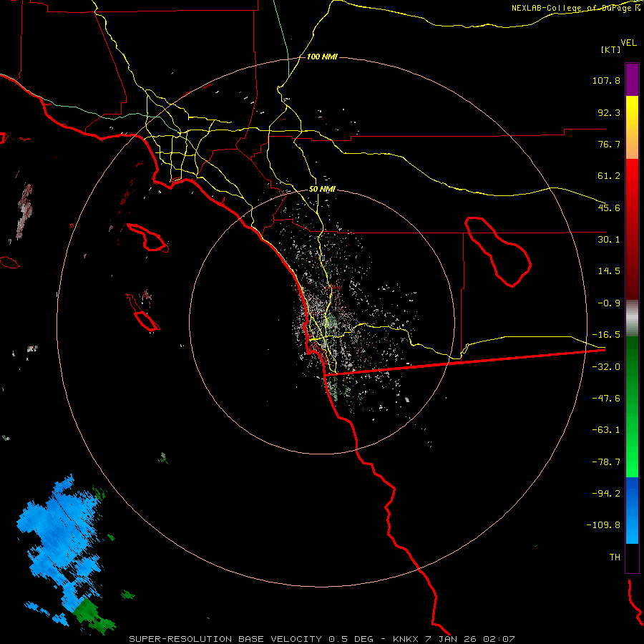Screen dimensions: 644x644
Task: Click the 30.1 legend value
Action: (x=609, y=240)
